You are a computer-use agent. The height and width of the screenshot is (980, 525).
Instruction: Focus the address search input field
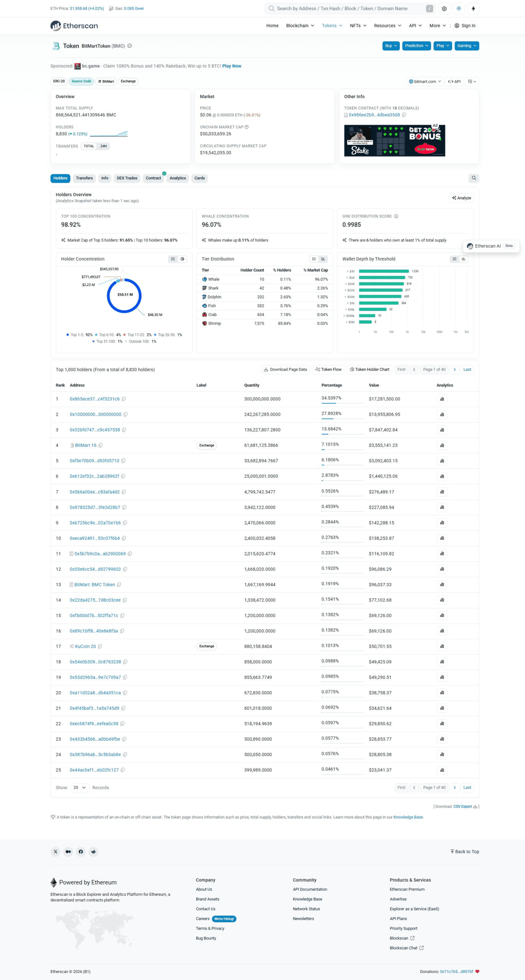pyautogui.click(x=350, y=8)
